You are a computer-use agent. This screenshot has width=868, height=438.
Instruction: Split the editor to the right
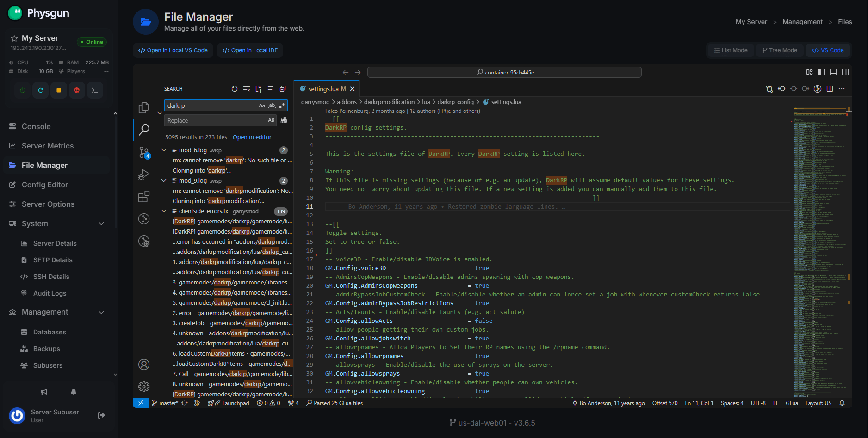830,89
